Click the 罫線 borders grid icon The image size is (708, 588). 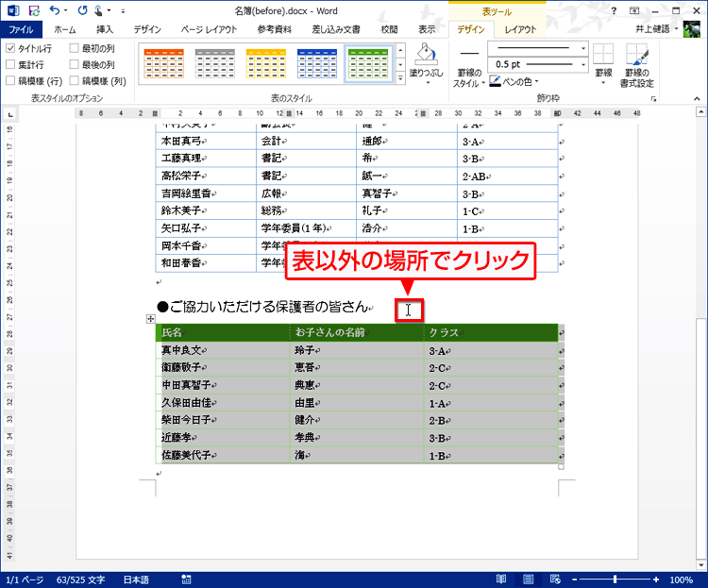tap(603, 54)
